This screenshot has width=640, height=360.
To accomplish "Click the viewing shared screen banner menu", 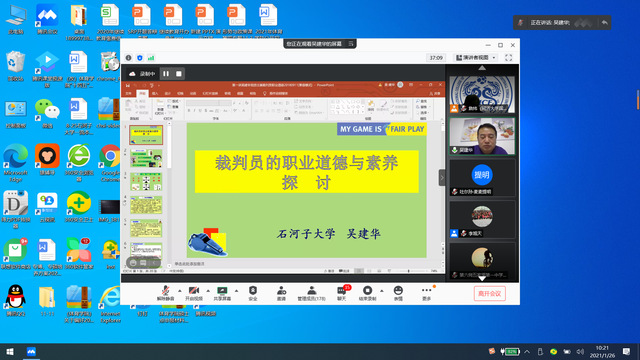I will pos(351,44).
